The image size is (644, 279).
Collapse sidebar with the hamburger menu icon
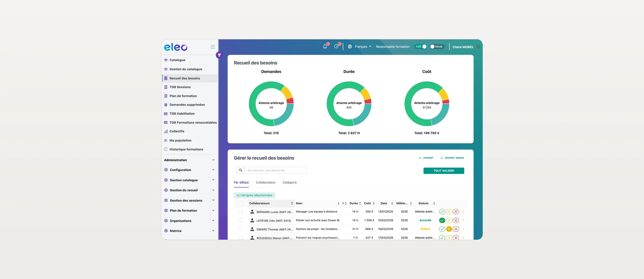pos(213,47)
